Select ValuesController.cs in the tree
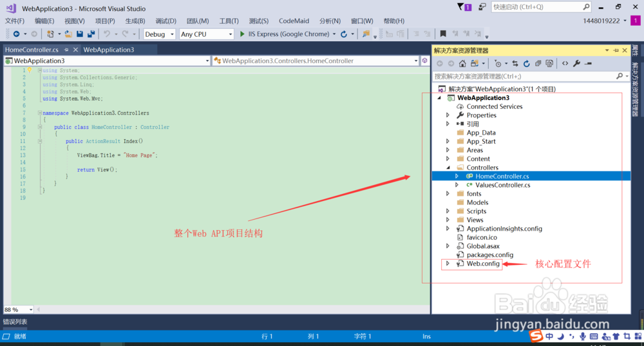The height and width of the screenshot is (346, 644). [x=503, y=185]
